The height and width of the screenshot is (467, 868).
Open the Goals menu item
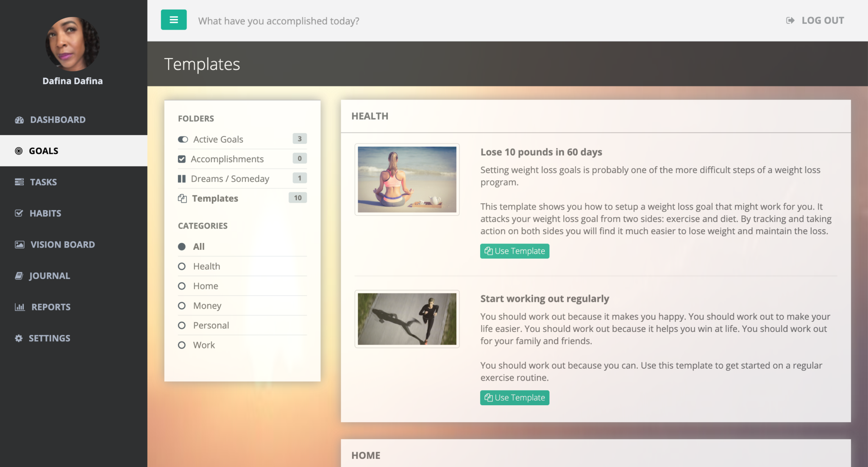click(x=74, y=151)
